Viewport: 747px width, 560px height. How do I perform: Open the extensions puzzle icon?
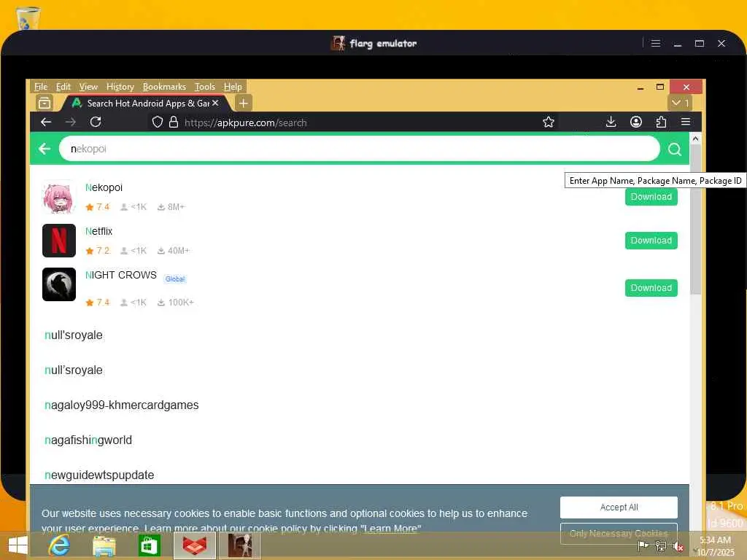click(661, 122)
